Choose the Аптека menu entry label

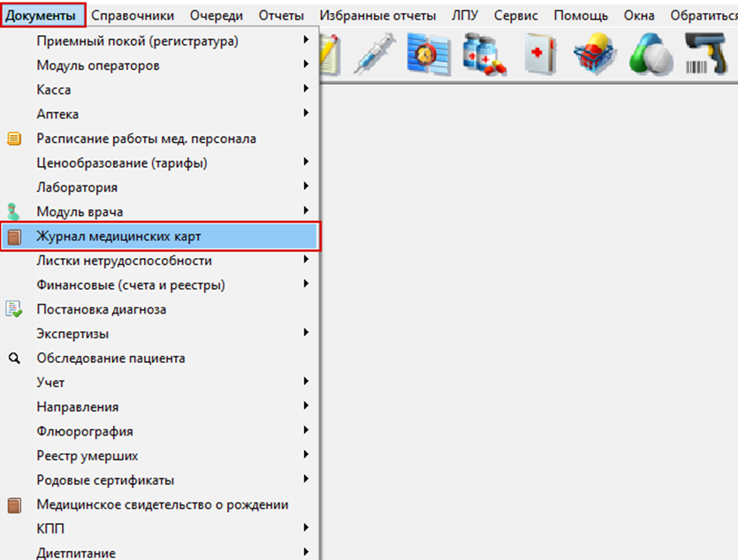[x=57, y=114]
